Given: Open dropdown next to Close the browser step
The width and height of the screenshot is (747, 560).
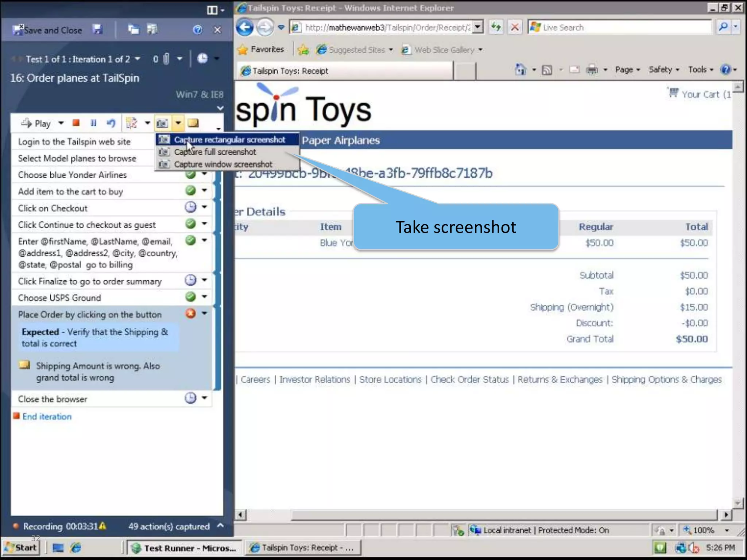Looking at the screenshot, I should pyautogui.click(x=204, y=398).
